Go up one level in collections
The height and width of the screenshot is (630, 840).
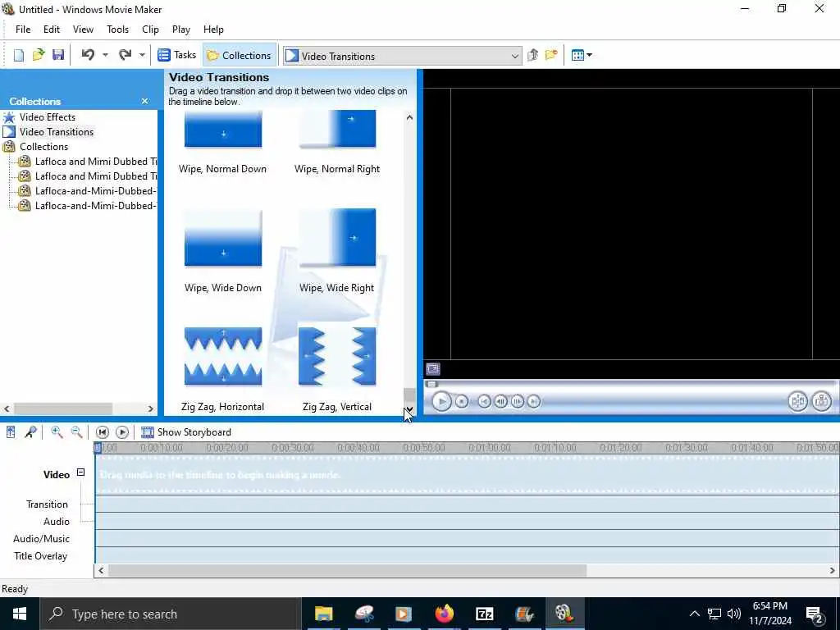[x=532, y=55]
